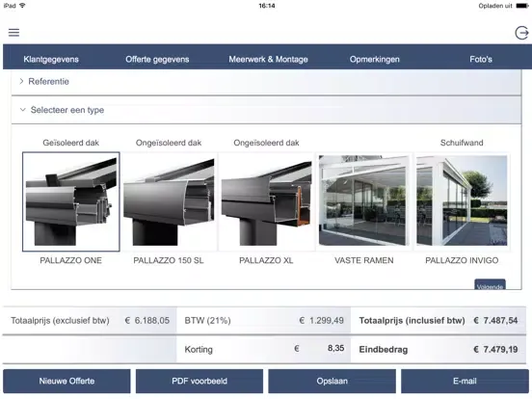Screen dimensions: 532x399
Task: Click the Volgende button
Action: point(490,284)
